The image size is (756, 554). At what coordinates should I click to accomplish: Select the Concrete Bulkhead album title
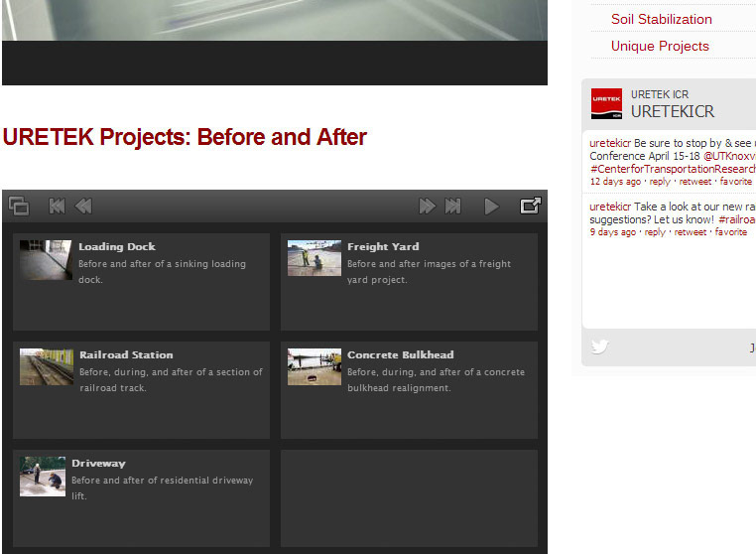401,354
